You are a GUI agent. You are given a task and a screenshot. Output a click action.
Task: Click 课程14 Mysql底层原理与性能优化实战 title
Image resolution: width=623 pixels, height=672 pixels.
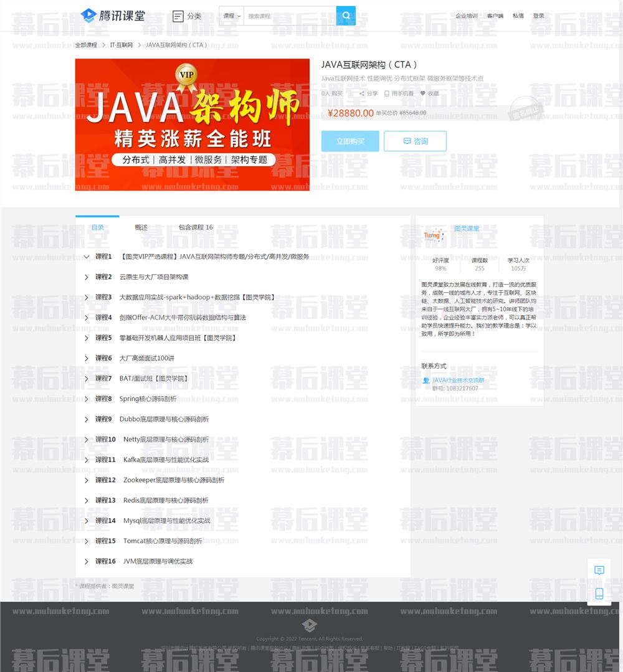tap(167, 520)
